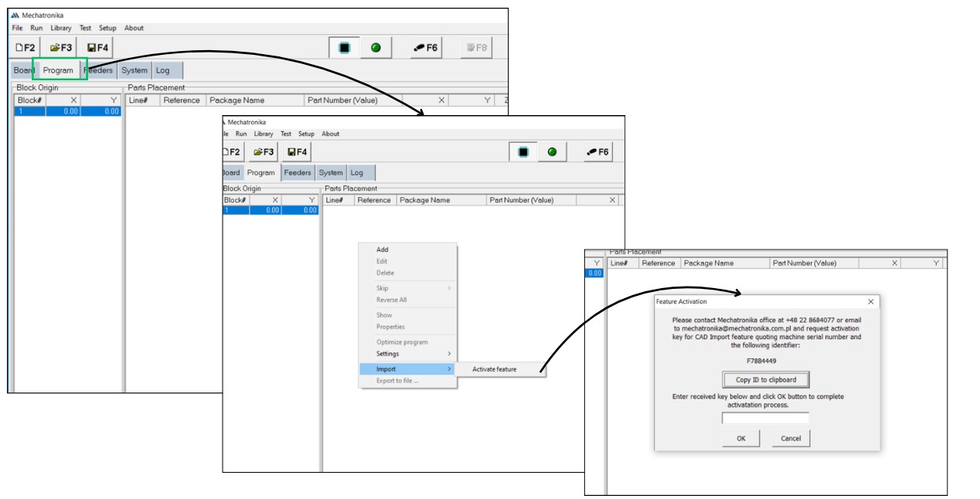Screen dimensions: 980x499
Task: Click the Block# column header in the back window
Action: (x=30, y=100)
